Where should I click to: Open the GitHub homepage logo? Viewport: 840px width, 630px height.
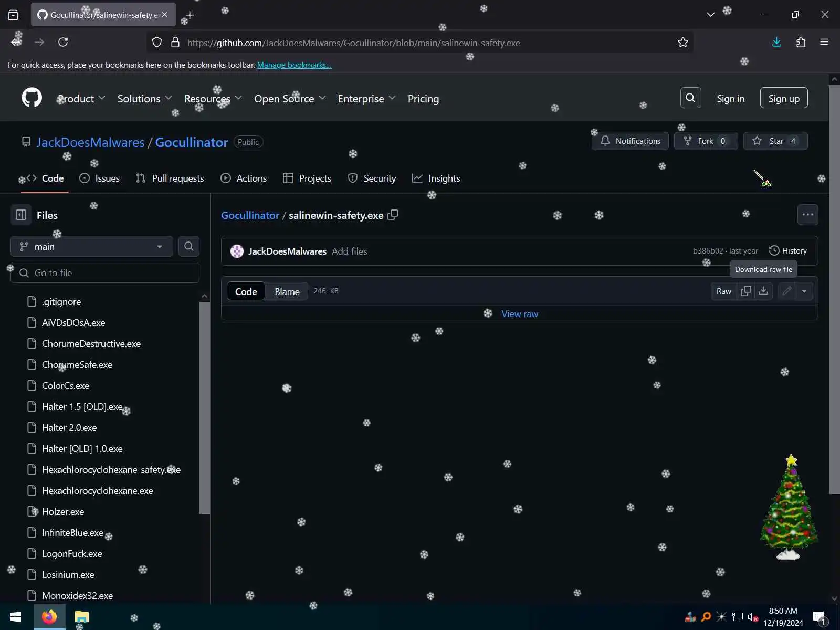tap(32, 98)
